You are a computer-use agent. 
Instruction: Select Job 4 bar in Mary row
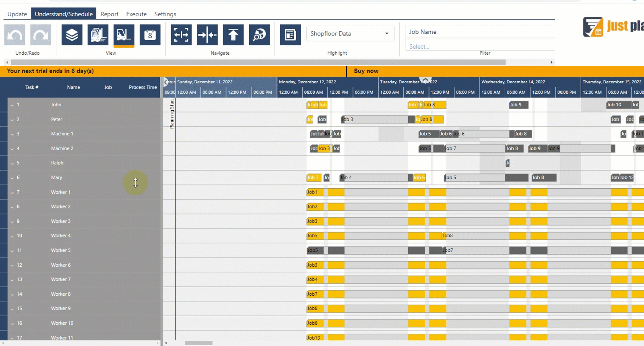click(x=376, y=177)
